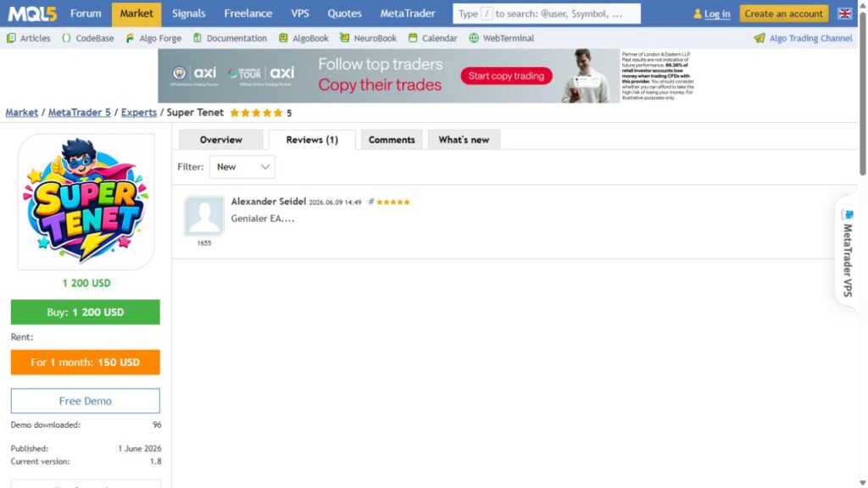Open the AlgoBook icon
Image resolution: width=868 pixels, height=488 pixels.
[283, 38]
